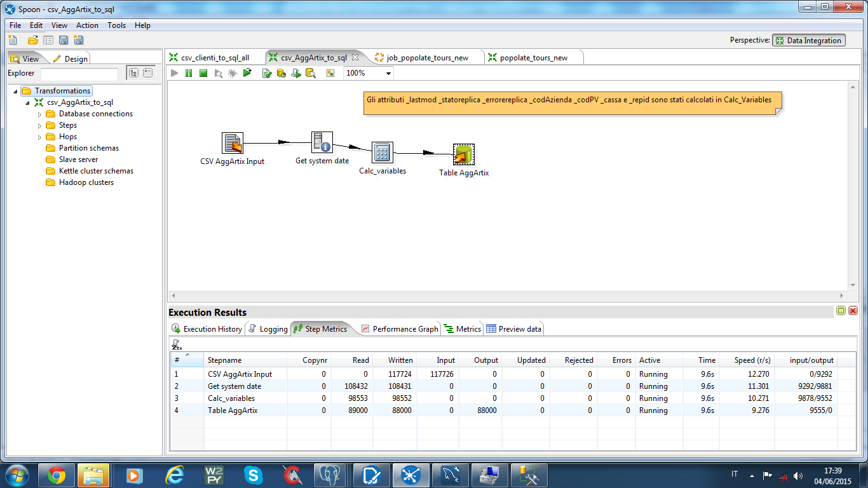This screenshot has height=488, width=868.
Task: Click the Collapse all tree icon
Action: 147,73
